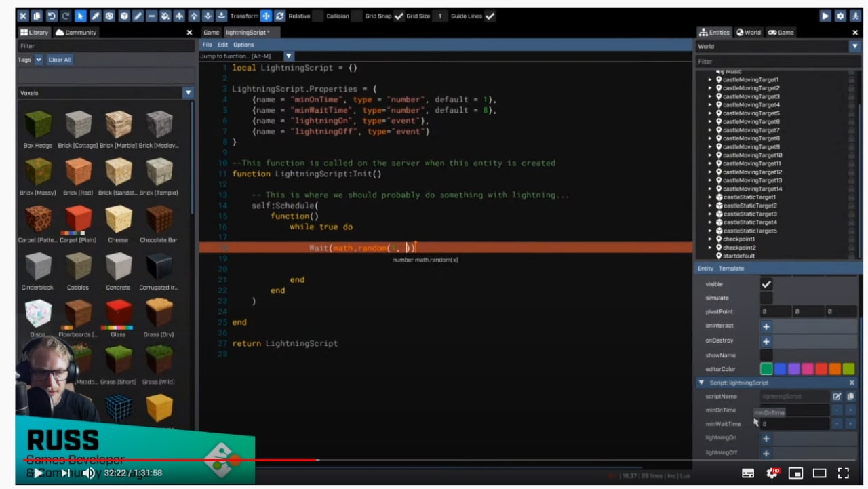Open the World dropdown in Entities panel
868x489 pixels.
click(x=854, y=46)
